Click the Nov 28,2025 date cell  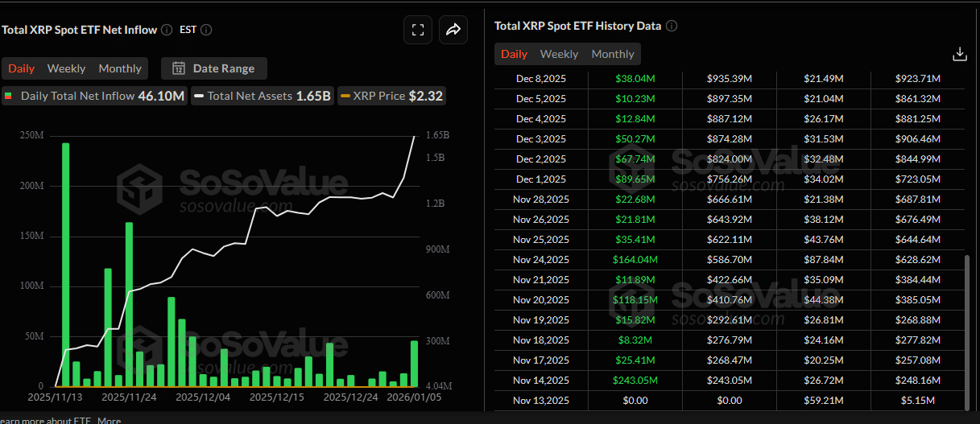click(541, 200)
